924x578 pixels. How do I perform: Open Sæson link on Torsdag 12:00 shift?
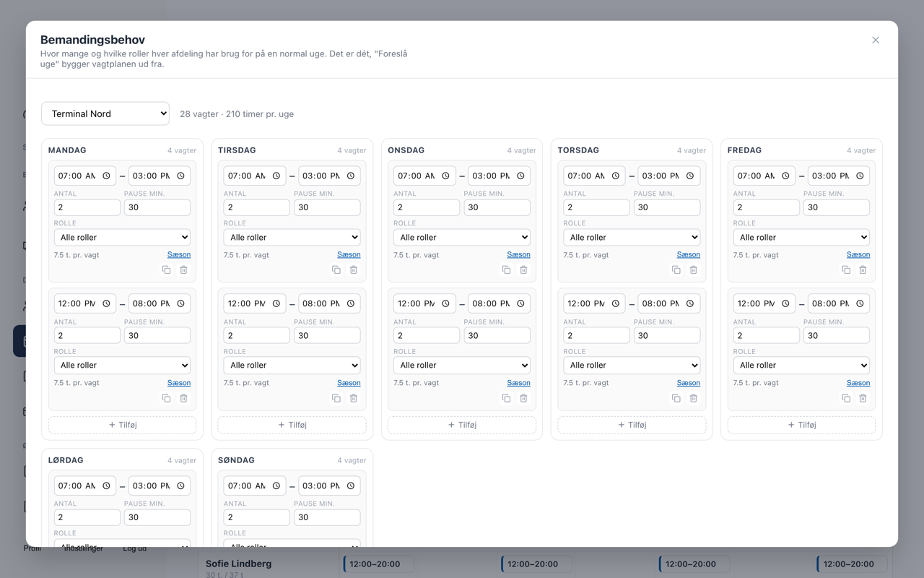point(689,383)
